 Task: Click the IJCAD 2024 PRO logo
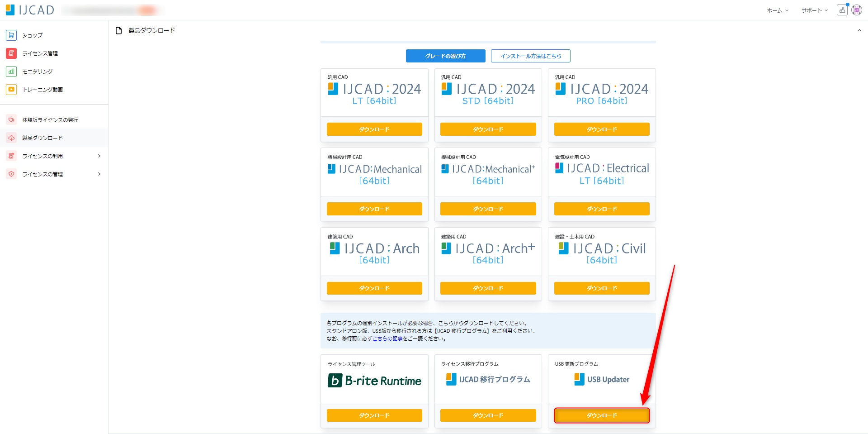[x=602, y=93]
